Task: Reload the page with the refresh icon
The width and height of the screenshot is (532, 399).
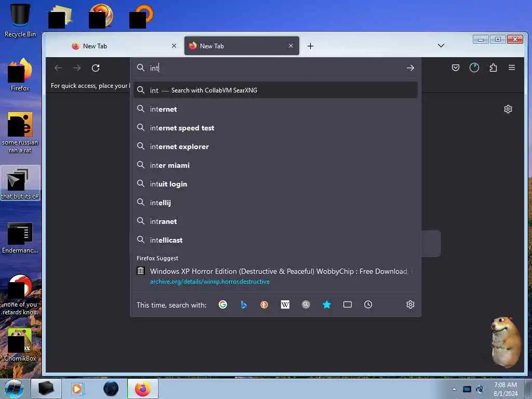Action: coord(96,68)
